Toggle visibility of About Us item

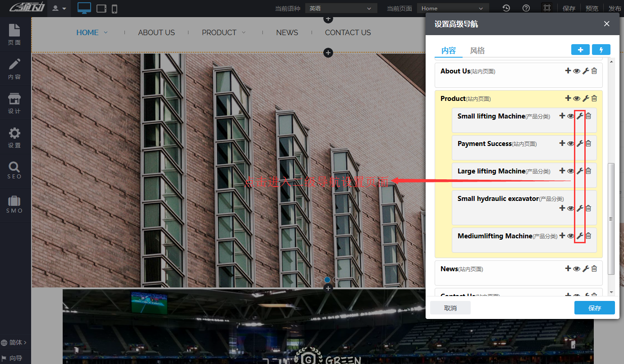click(577, 71)
